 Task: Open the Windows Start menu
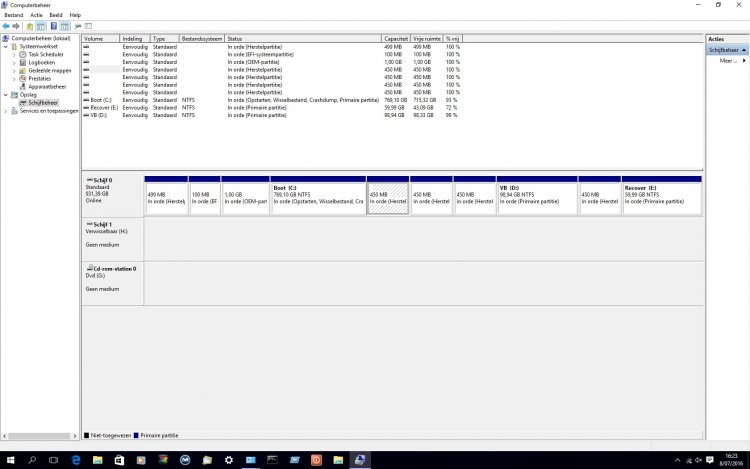point(10,460)
